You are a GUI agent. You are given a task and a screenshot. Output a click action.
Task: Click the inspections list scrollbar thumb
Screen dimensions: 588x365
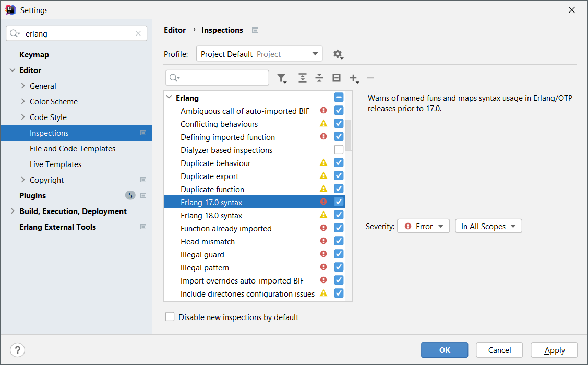349,135
